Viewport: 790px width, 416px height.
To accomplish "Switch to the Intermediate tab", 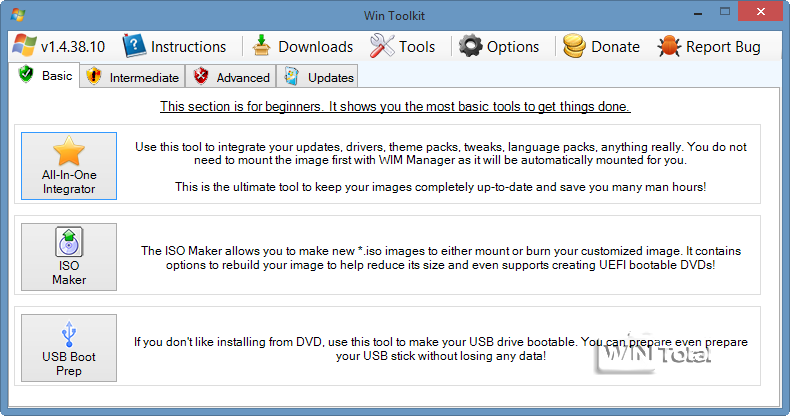I will pyautogui.click(x=133, y=77).
